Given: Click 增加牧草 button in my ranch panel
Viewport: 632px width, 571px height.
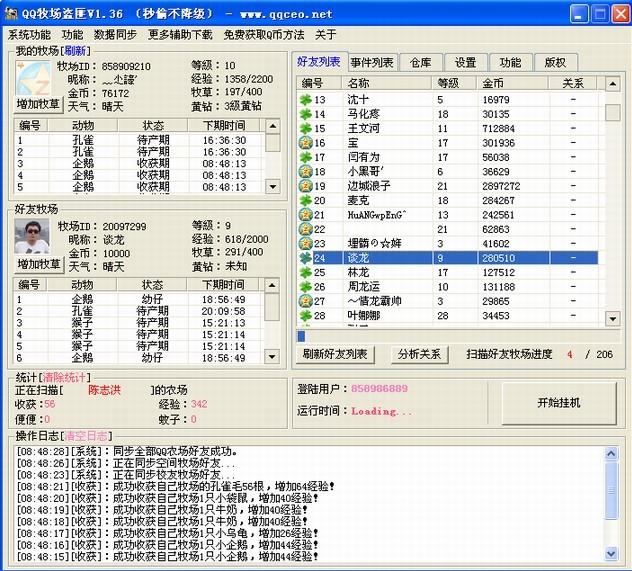Looking at the screenshot, I should pos(38,104).
